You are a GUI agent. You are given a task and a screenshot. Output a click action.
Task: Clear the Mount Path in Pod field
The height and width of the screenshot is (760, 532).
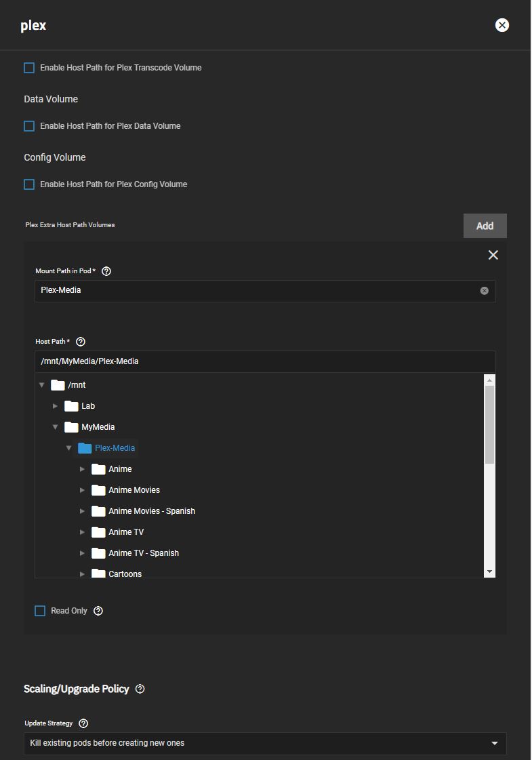484,291
